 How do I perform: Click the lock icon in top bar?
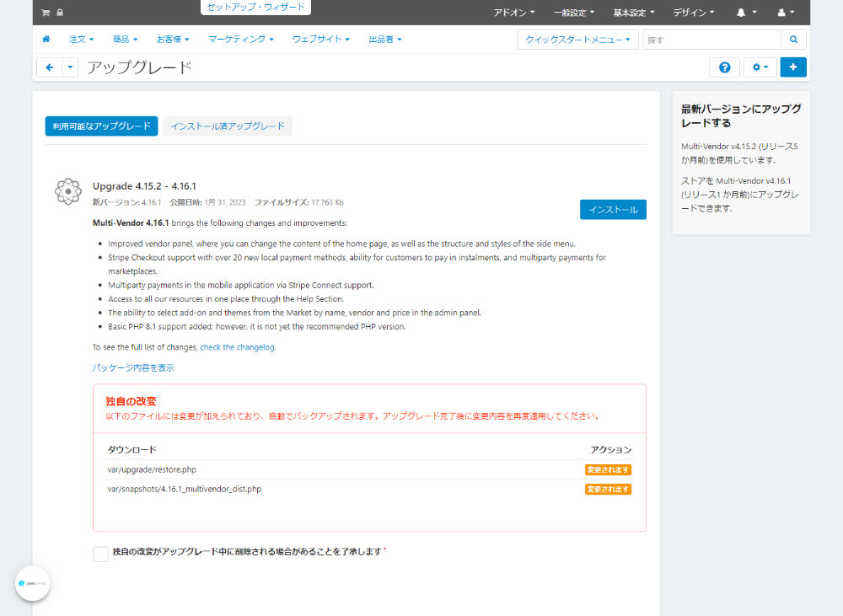[60, 13]
